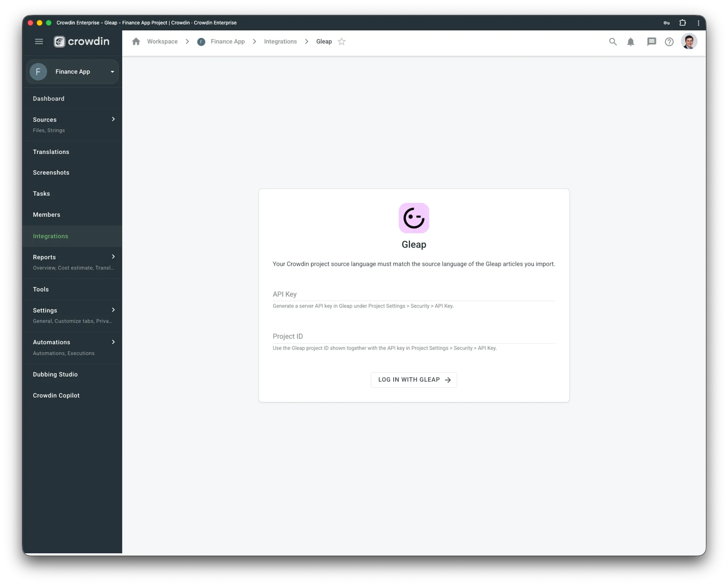The image size is (728, 585).
Task: Click the notifications bell icon
Action: point(631,42)
